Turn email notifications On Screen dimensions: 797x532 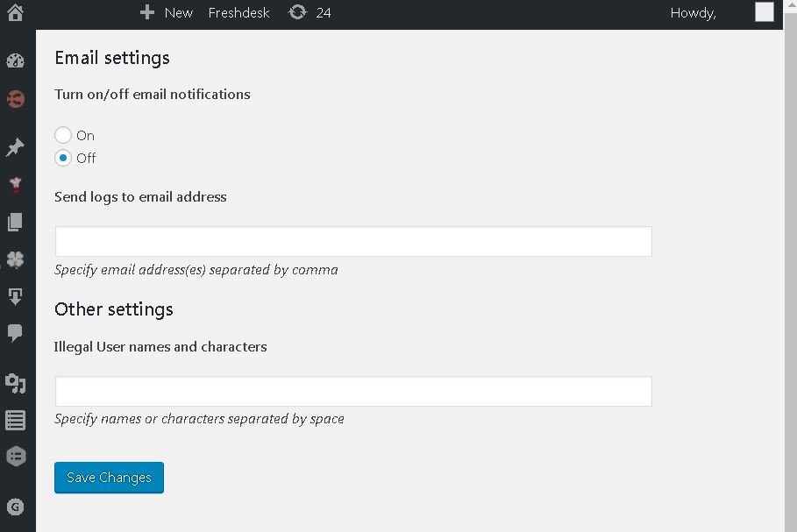pos(63,135)
